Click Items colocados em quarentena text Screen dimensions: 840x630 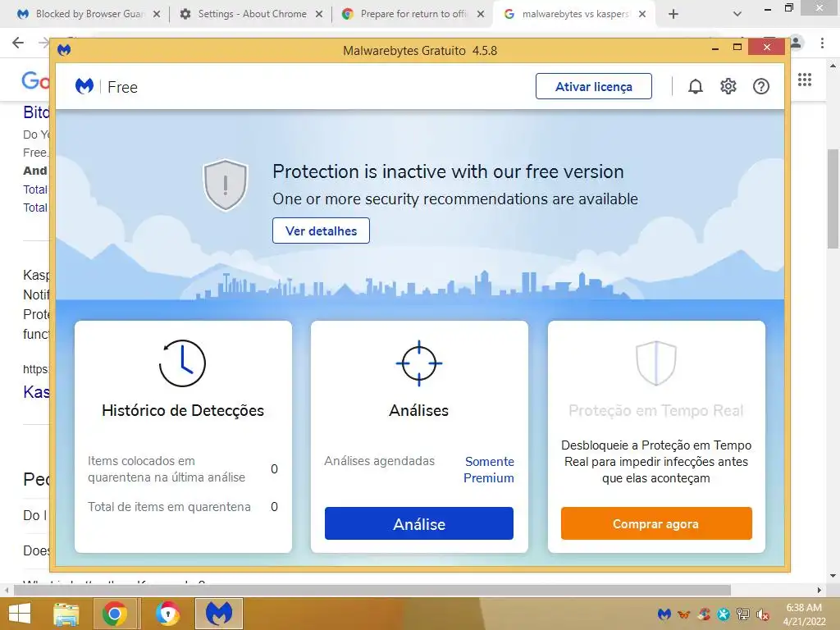pyautogui.click(x=167, y=468)
